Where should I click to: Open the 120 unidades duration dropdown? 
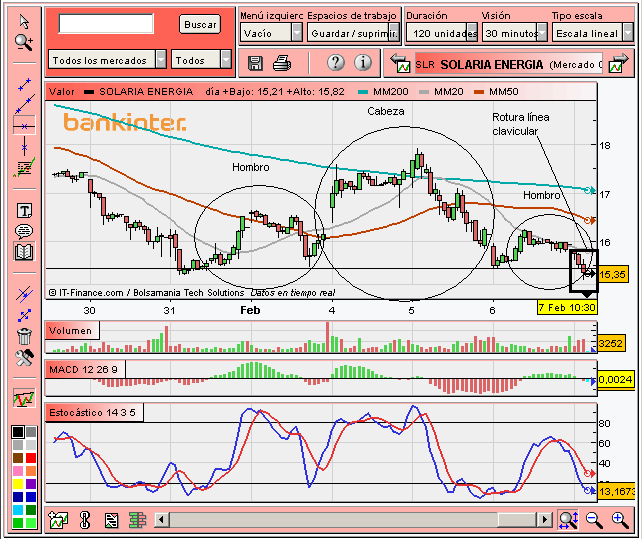click(x=442, y=33)
